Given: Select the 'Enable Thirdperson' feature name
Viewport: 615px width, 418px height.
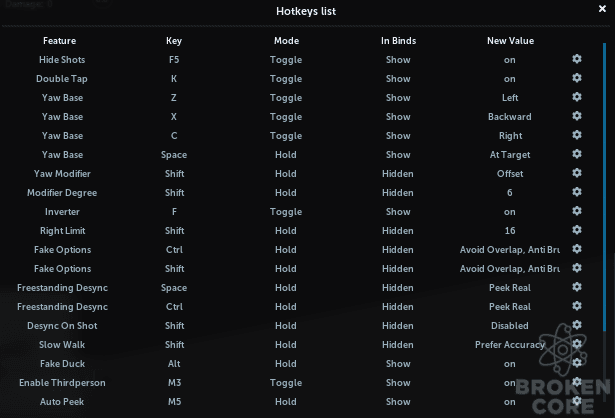Looking at the screenshot, I should 62,383.
